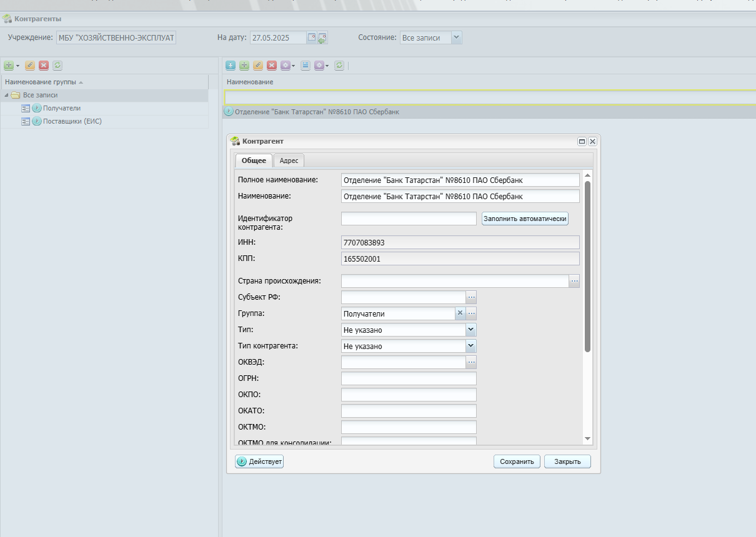The height and width of the screenshot is (537, 756).
Task: Switch to the Адрес tab
Action: (x=289, y=160)
